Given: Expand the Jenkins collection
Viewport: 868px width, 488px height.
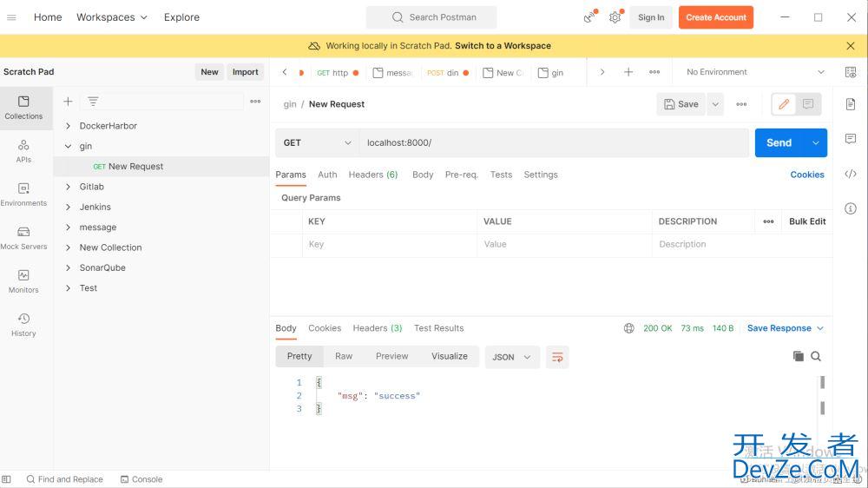Looking at the screenshot, I should click(68, 208).
